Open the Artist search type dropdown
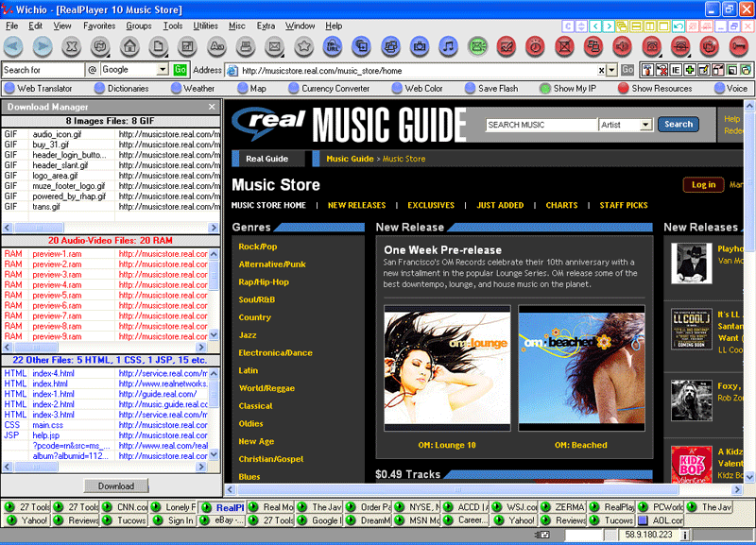Image resolution: width=756 pixels, height=545 pixels. [645, 125]
